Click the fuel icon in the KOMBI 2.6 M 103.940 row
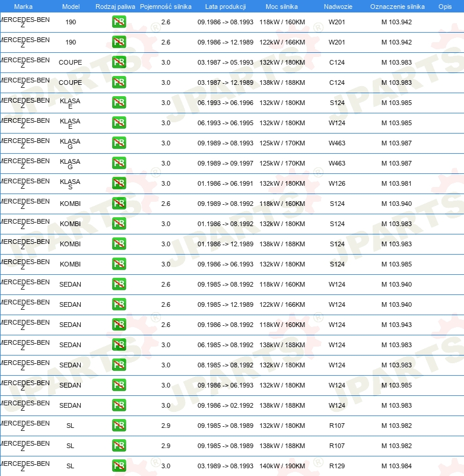The height and width of the screenshot is (476, 464). click(x=119, y=204)
